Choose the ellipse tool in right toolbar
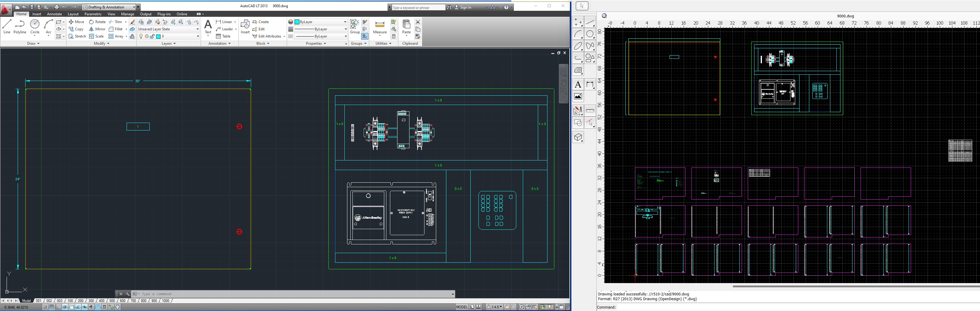The width and height of the screenshot is (980, 311). click(x=578, y=46)
